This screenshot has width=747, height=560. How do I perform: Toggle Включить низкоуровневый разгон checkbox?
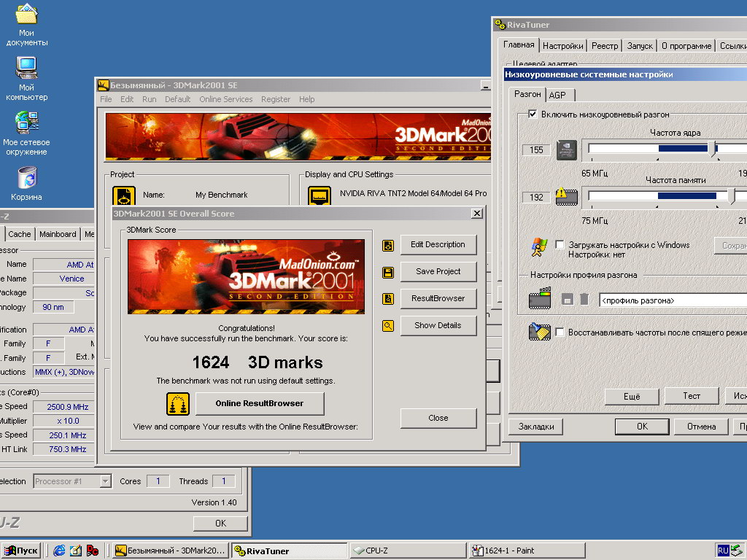(x=533, y=114)
